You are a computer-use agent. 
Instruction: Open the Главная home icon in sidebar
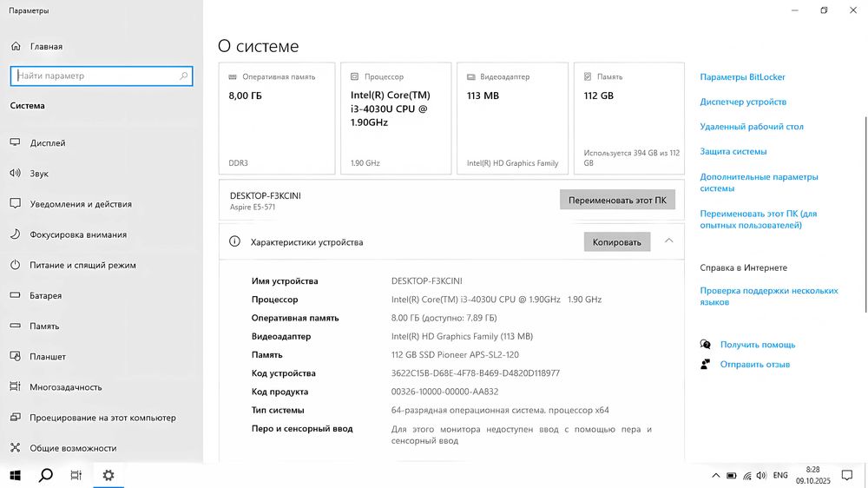(15, 46)
